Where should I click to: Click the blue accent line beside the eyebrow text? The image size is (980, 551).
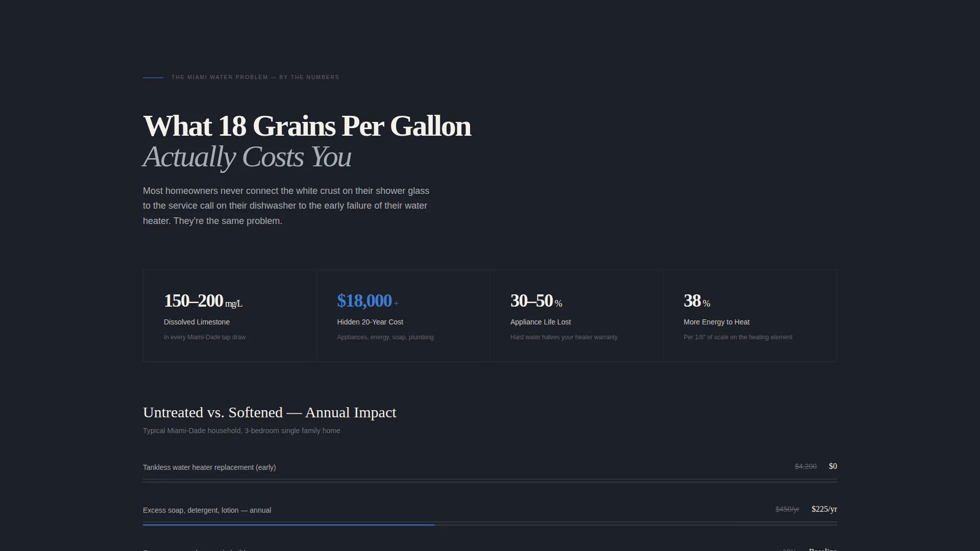tap(153, 78)
